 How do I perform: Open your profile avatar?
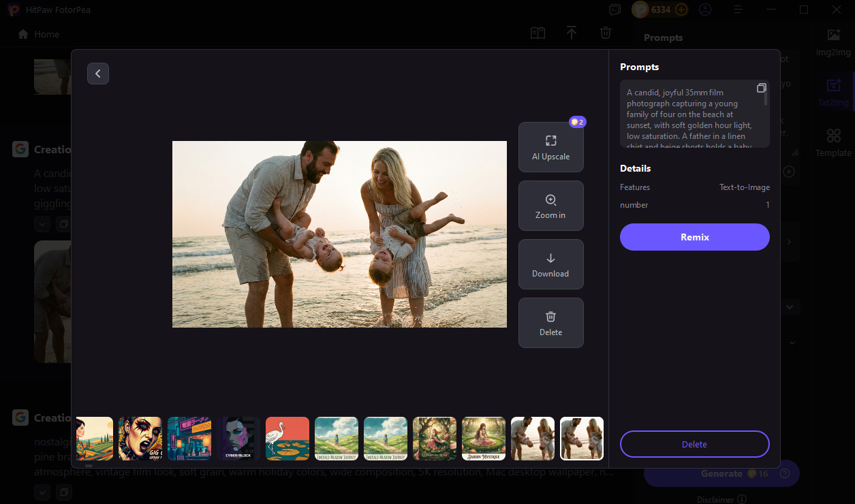pyautogui.click(x=704, y=10)
